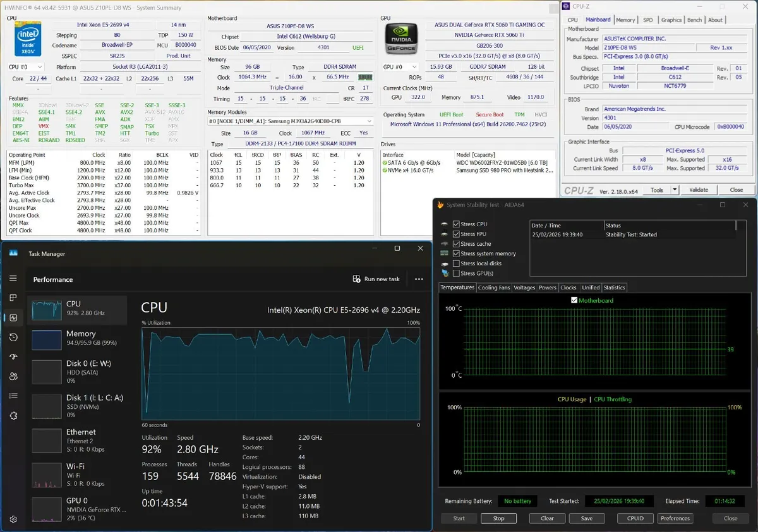Screen dimensions: 758x532
Task: Select Disk 1 (I: L: C: A:) performance entry
Action: click(76, 406)
